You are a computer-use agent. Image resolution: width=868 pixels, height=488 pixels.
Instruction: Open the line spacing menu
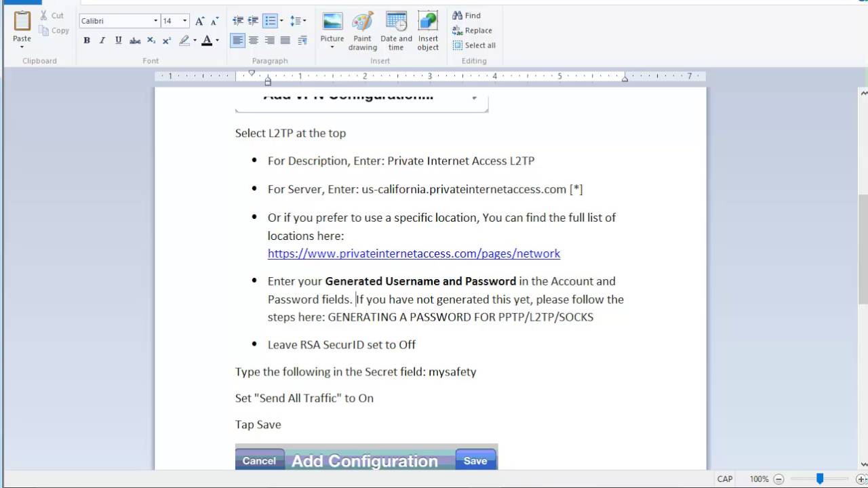tap(298, 21)
